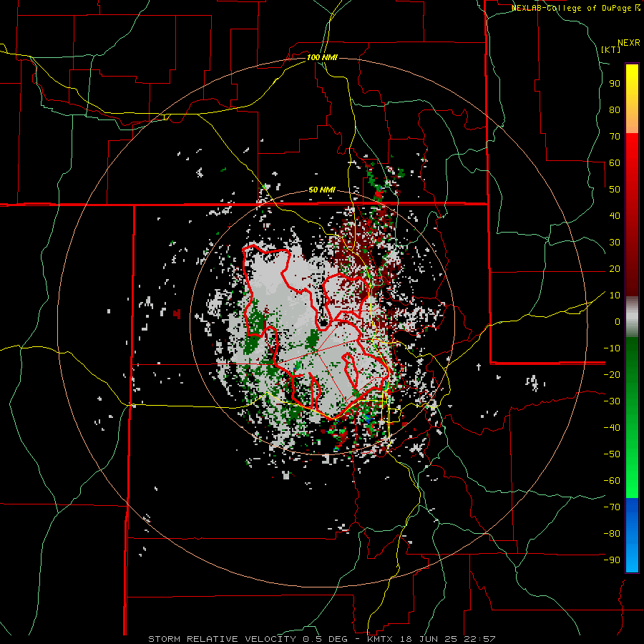Click the -10 value on the velocity scale

point(612,348)
